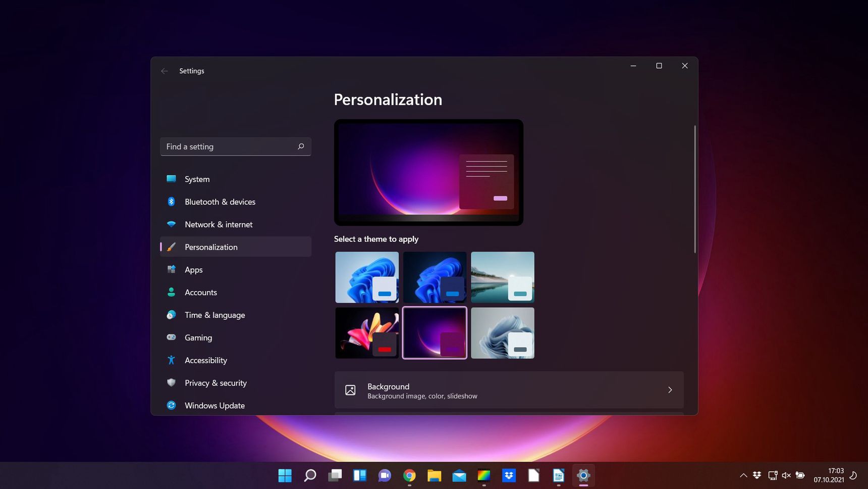This screenshot has width=868, height=489.
Task: Apply the light blue Windows bloom theme
Action: [367, 277]
